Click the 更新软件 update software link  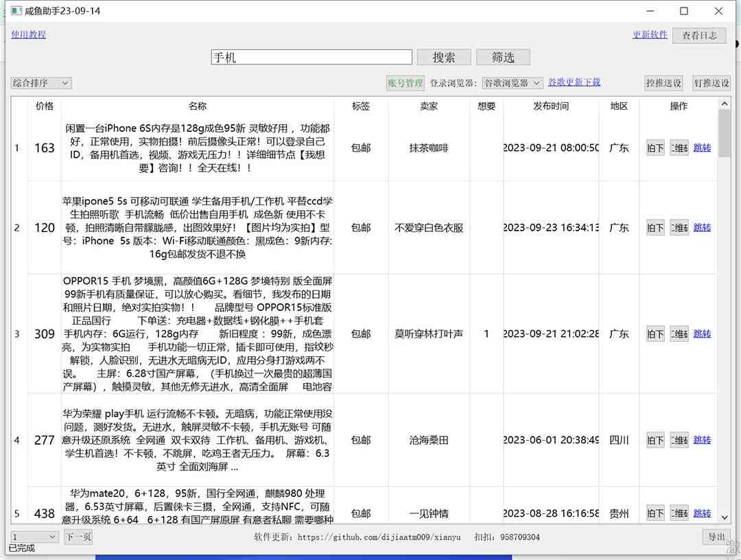coord(650,34)
